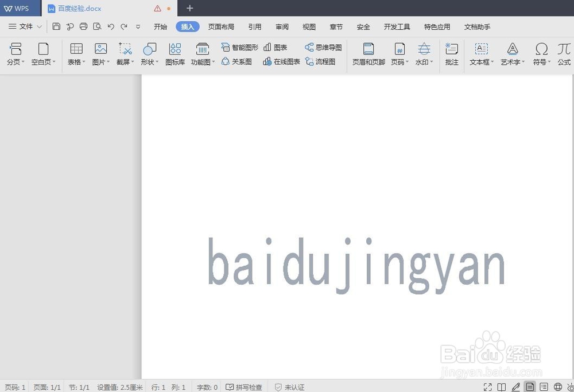The height and width of the screenshot is (392, 574).
Task: Insert a chart (图表)
Action: click(276, 47)
